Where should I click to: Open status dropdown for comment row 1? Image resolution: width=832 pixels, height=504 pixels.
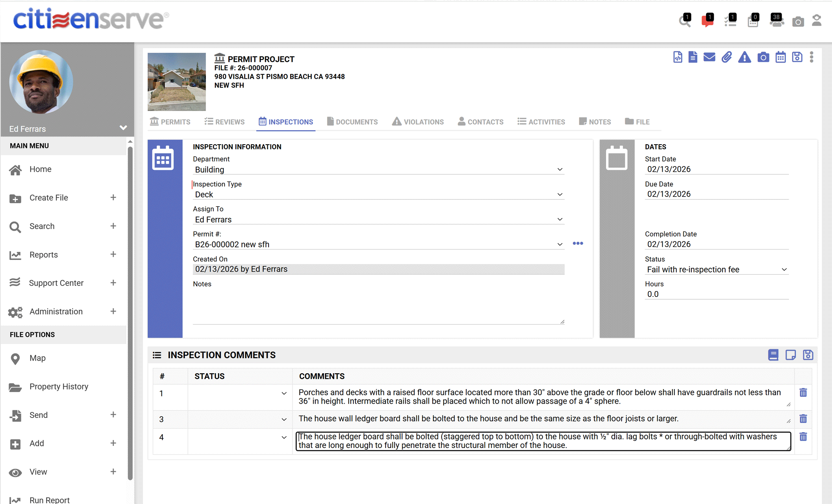[x=284, y=393]
